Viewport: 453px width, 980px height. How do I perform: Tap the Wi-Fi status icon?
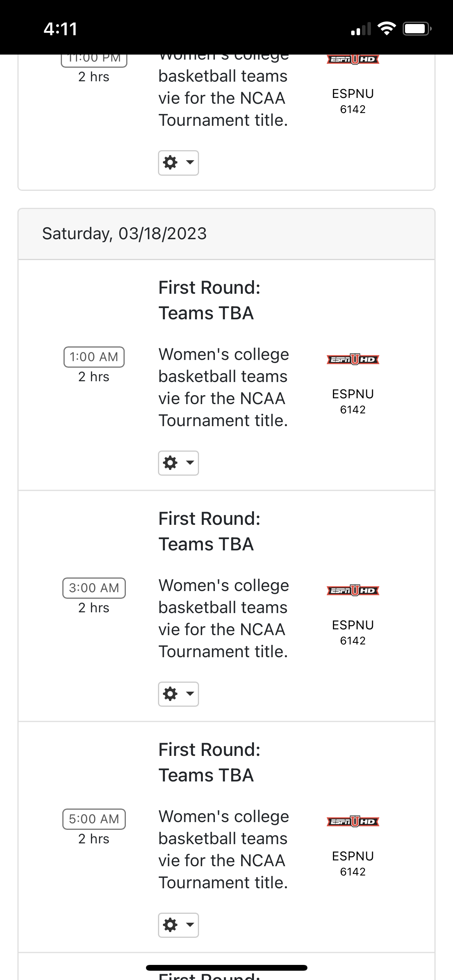[x=386, y=29]
